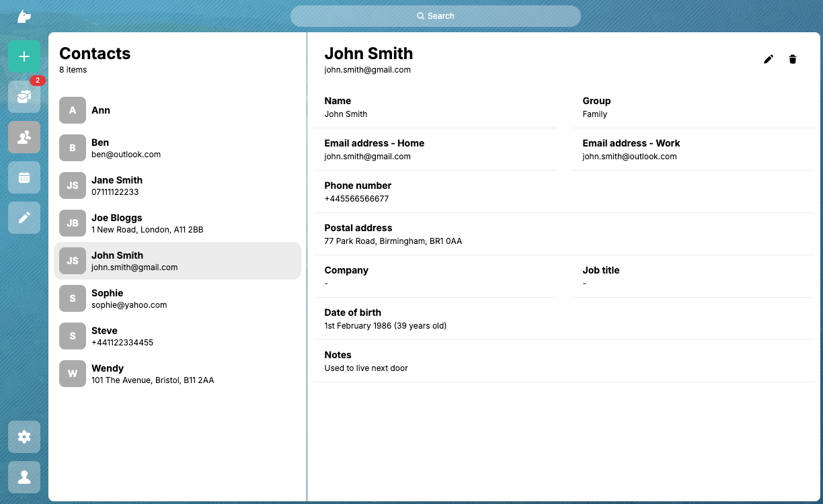The image size is (823, 504).
Task: Open Wendy's contact entry
Action: 178,374
